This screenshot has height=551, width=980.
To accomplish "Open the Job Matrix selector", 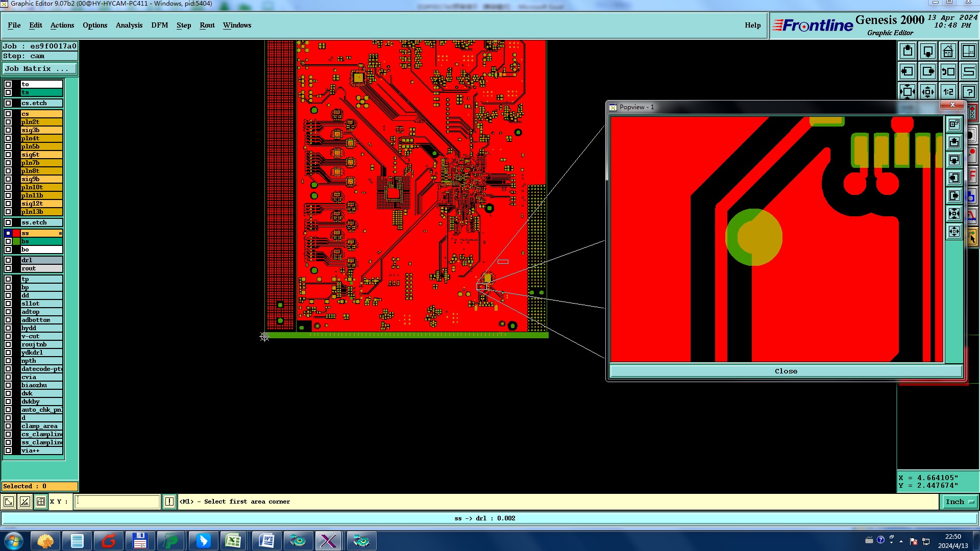I will click(40, 68).
